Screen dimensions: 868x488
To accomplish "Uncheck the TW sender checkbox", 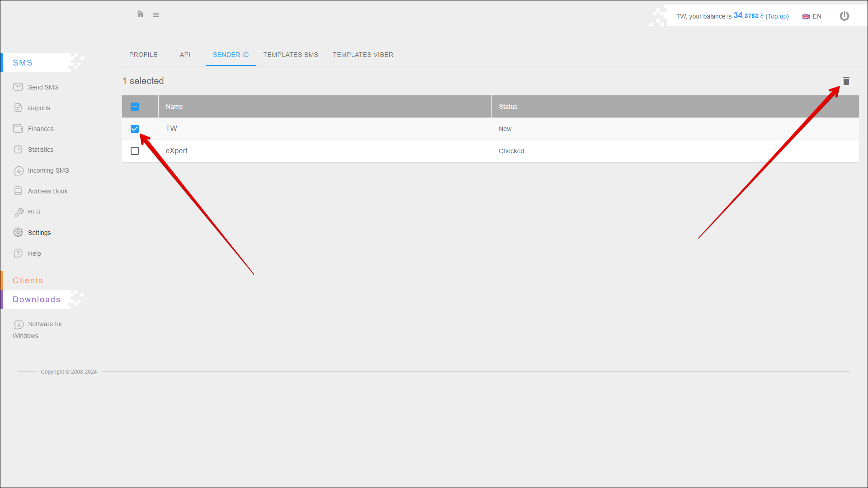I will click(135, 129).
